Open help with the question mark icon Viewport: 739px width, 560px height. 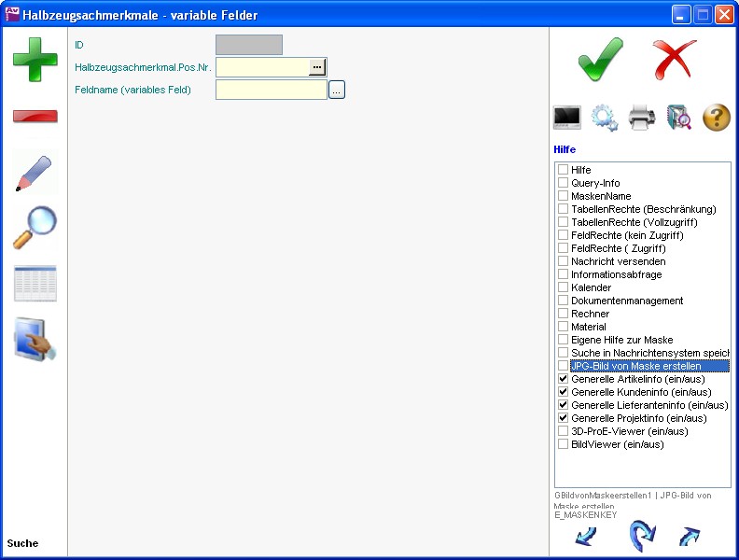pos(716,118)
